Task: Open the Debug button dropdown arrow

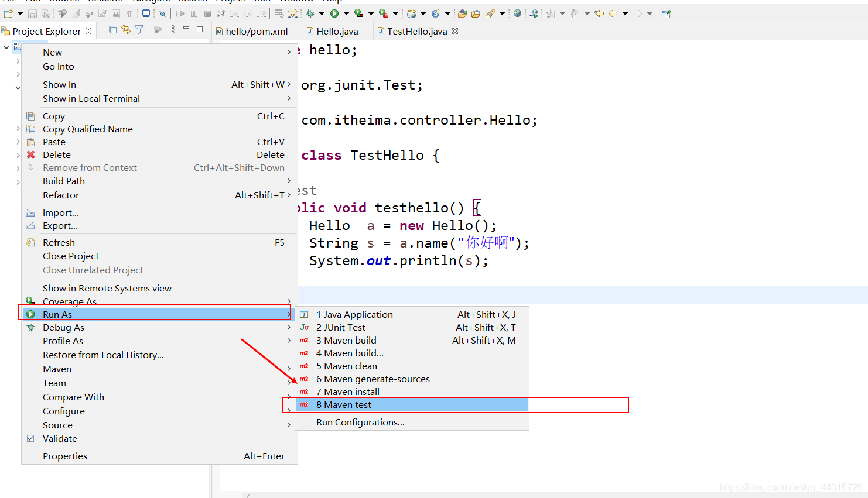Action: [x=322, y=13]
